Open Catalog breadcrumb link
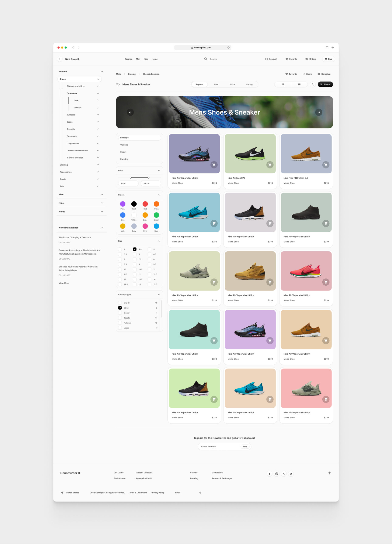This screenshot has width=392, height=544. tap(132, 74)
